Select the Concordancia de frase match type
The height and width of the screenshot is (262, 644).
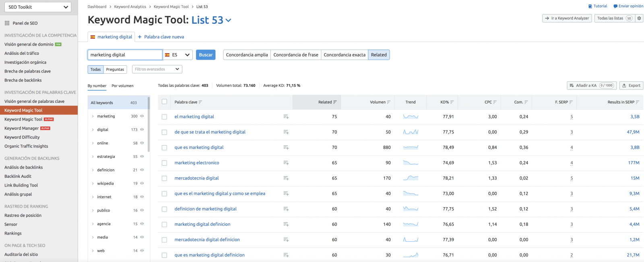(296, 55)
